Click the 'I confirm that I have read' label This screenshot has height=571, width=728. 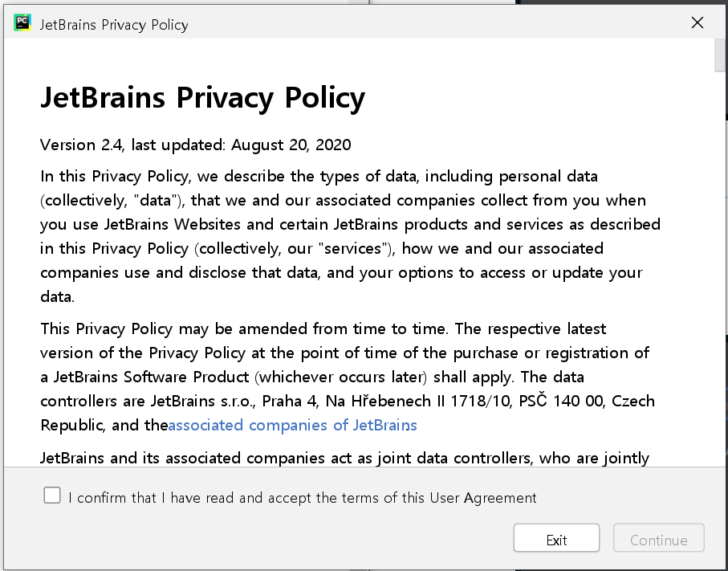click(303, 498)
